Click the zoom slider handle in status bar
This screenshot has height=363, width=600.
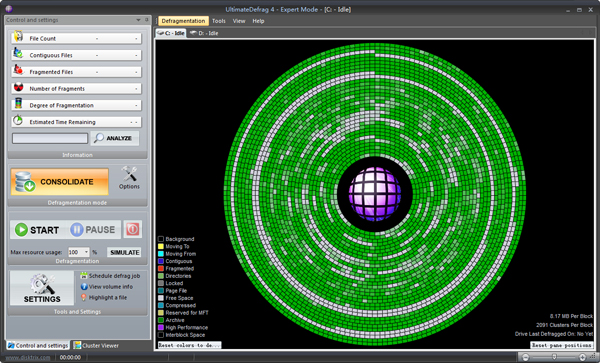point(554,357)
